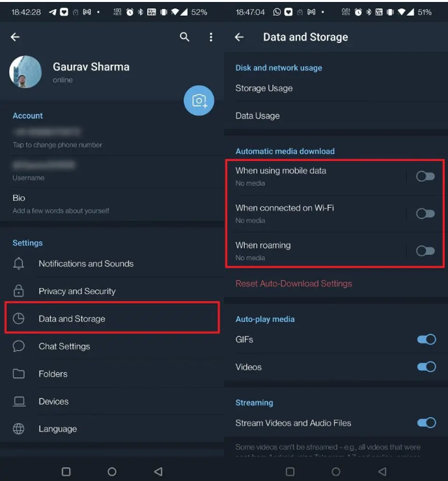Toggle the 'When roaming' switch
The image size is (448, 481).
tap(425, 251)
